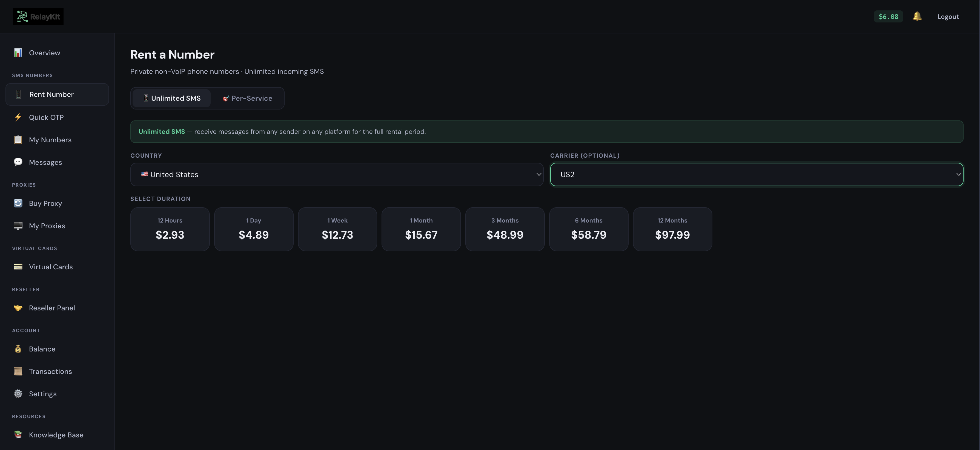Screen dimensions: 980x450
Task: Click the notification bell icon
Action: click(x=917, y=16)
